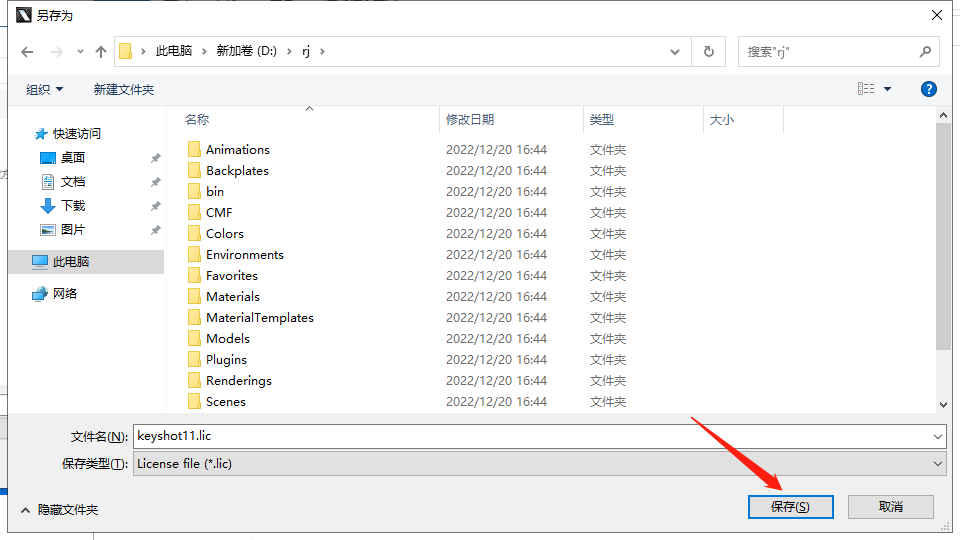Select 桌面 in sidebar
The height and width of the screenshot is (540, 960).
point(73,157)
